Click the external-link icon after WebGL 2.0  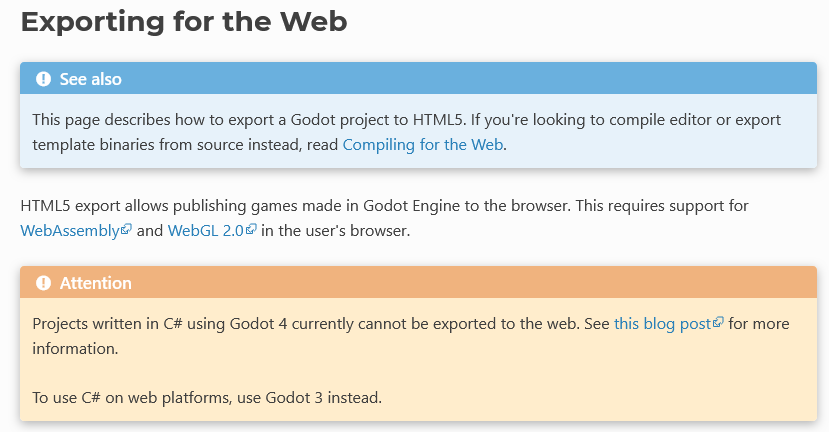(251, 229)
